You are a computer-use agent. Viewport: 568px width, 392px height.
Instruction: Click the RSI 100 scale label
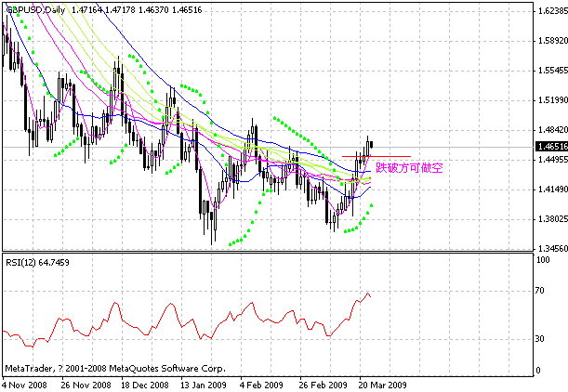[x=543, y=259]
